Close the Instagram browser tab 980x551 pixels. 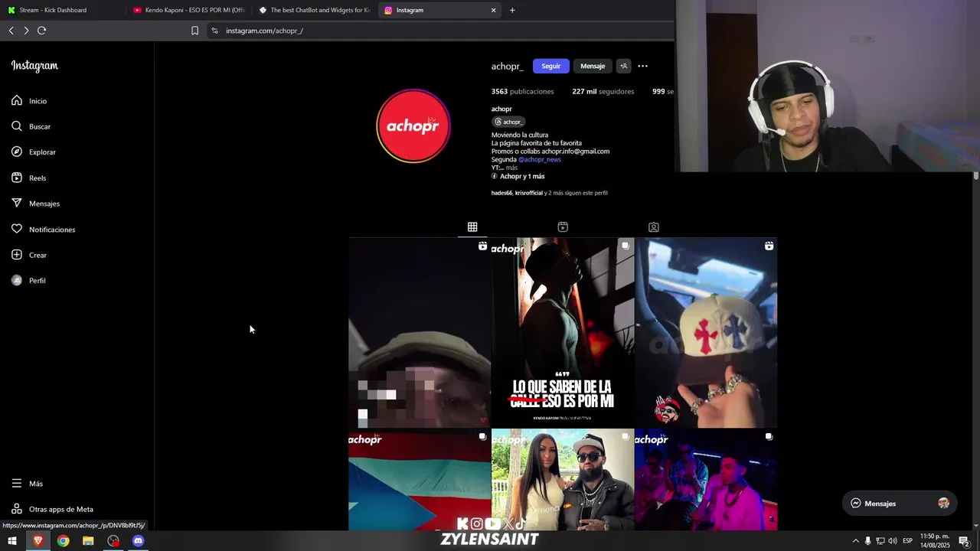click(493, 10)
